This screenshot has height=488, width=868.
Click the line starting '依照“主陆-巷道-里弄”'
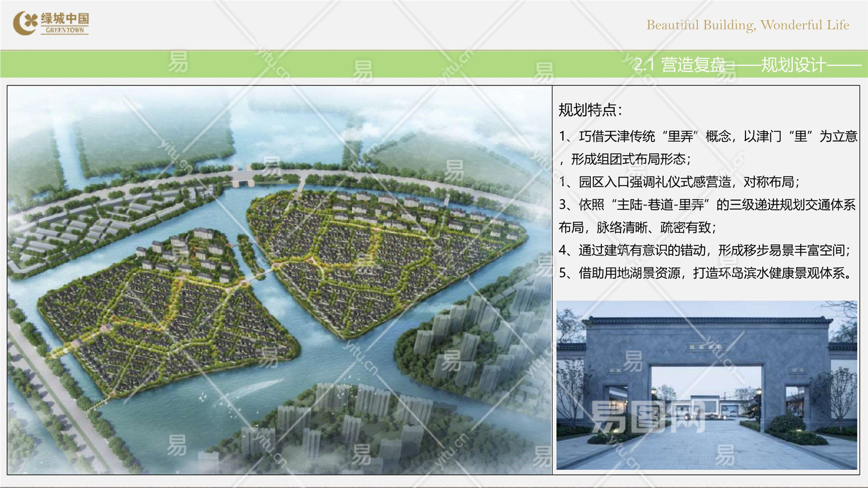(707, 205)
